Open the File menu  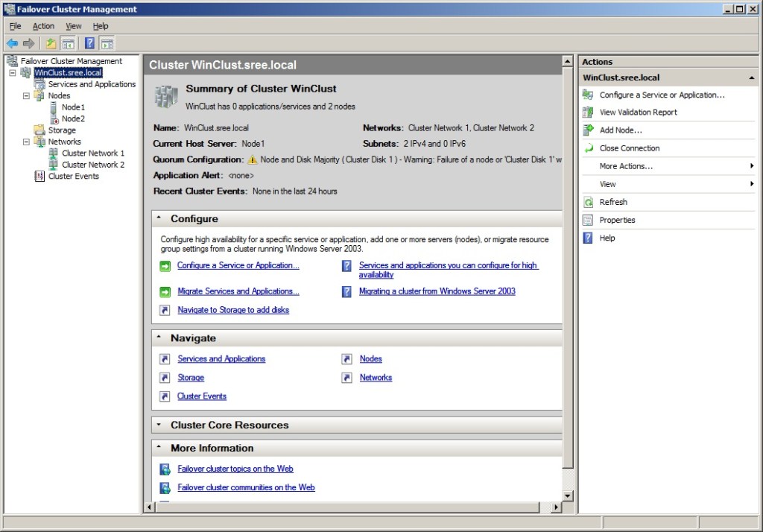pos(15,26)
